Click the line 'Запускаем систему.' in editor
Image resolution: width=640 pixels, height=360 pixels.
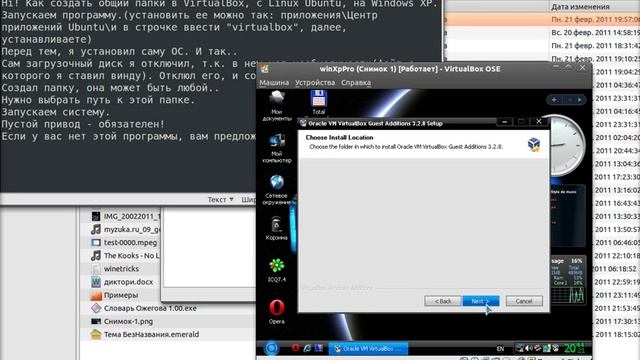pyautogui.click(x=56, y=112)
